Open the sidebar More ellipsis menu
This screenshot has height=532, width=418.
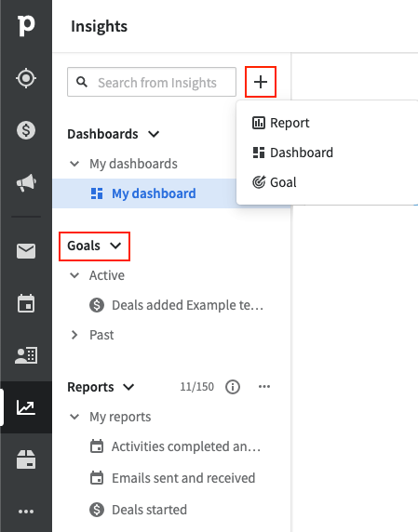click(x=26, y=512)
